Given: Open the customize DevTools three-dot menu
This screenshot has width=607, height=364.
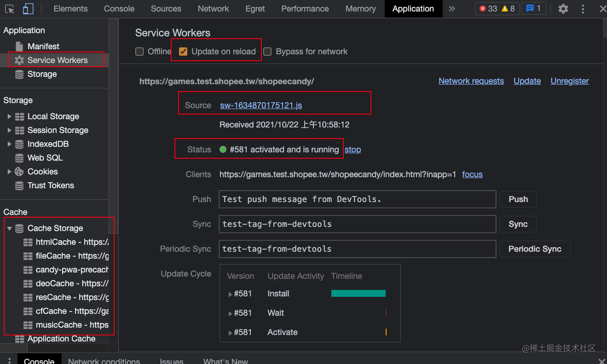Looking at the screenshot, I should 583,8.
